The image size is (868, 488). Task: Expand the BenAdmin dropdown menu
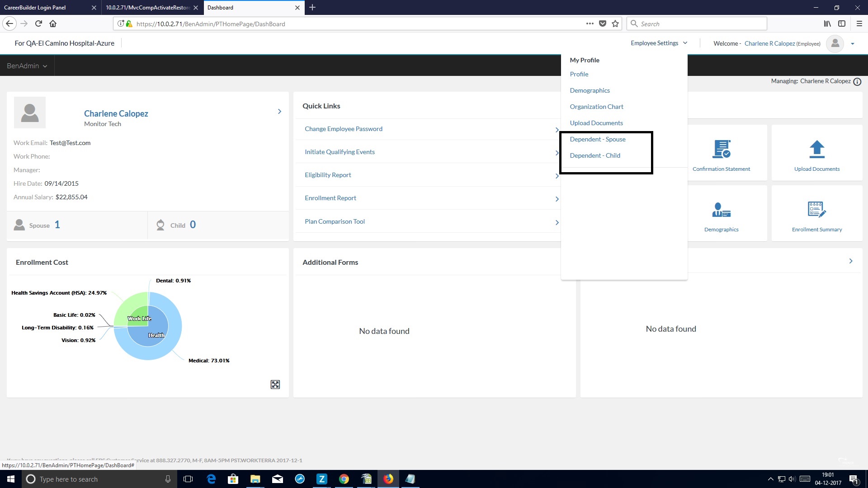(27, 66)
